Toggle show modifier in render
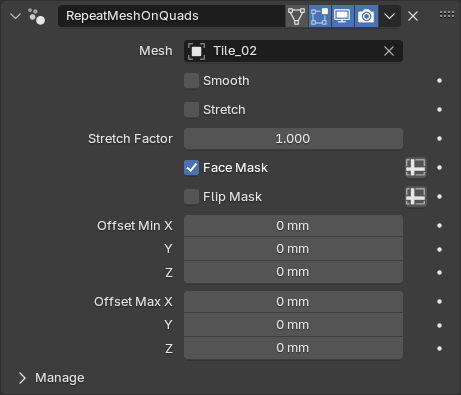This screenshot has height=395, width=461. 366,16
